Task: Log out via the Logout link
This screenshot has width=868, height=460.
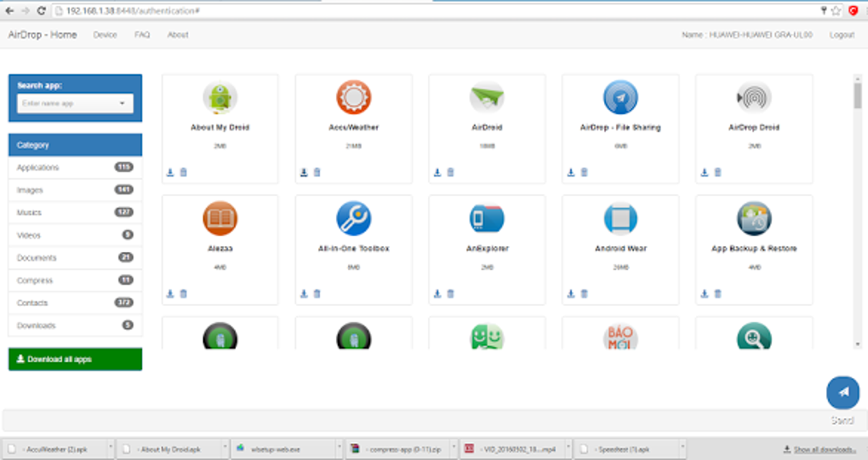Action: click(x=842, y=35)
